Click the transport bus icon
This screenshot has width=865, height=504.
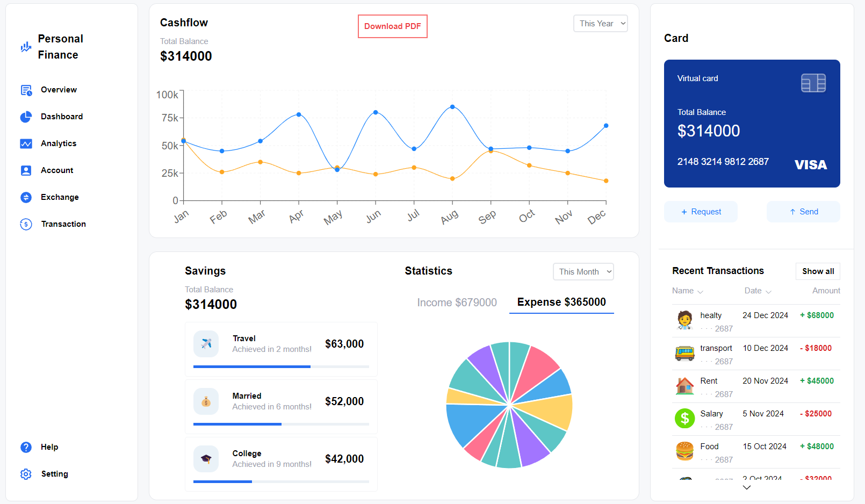point(684,353)
